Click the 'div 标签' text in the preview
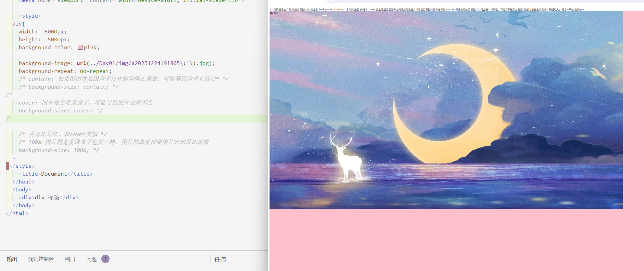The width and height of the screenshot is (644, 271). [274, 13]
